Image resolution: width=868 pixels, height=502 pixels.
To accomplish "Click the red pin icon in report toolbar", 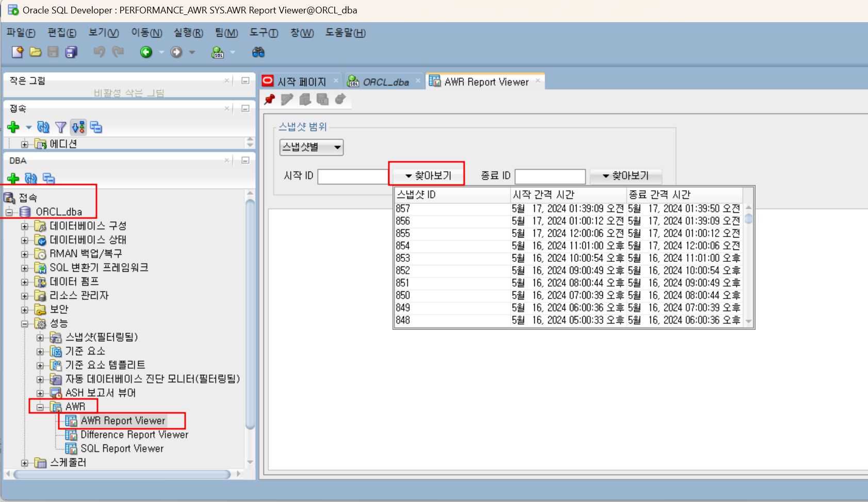I will [269, 99].
